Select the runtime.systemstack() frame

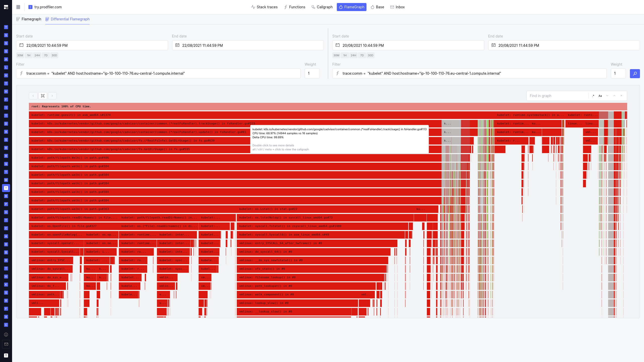pyautogui.click(x=530, y=115)
